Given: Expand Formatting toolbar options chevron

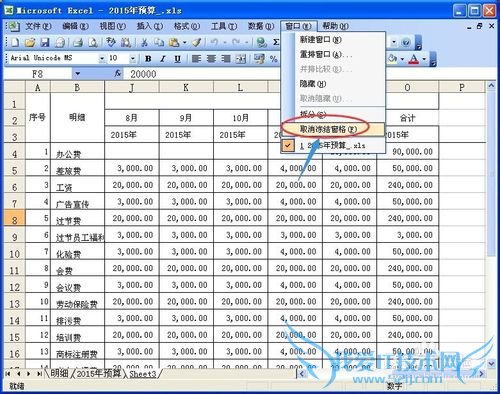Looking at the screenshot, I should pyautogui.click(x=433, y=59).
